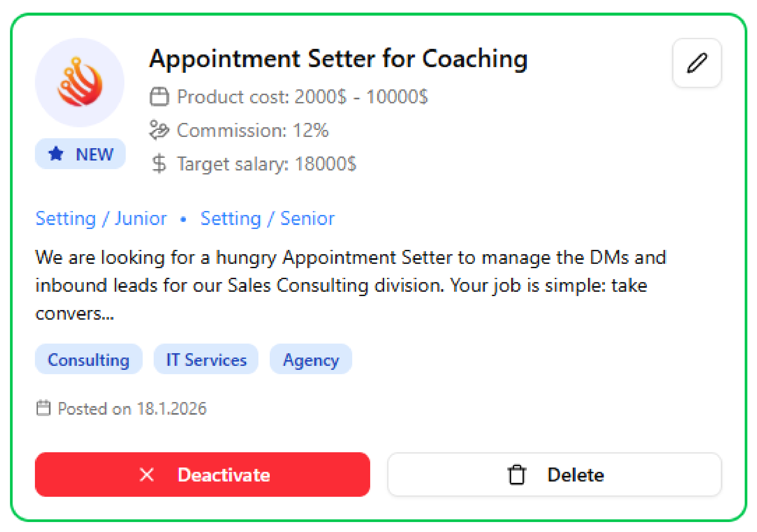Click the X icon inside Deactivate button
This screenshot has width=757, height=532.
point(146,475)
